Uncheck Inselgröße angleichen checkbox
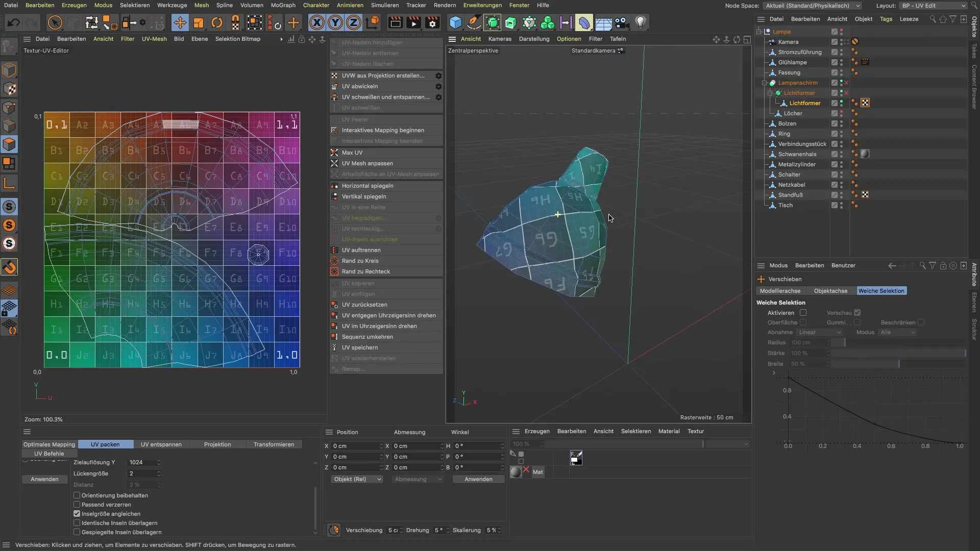The height and width of the screenshot is (551, 980). 77,514
